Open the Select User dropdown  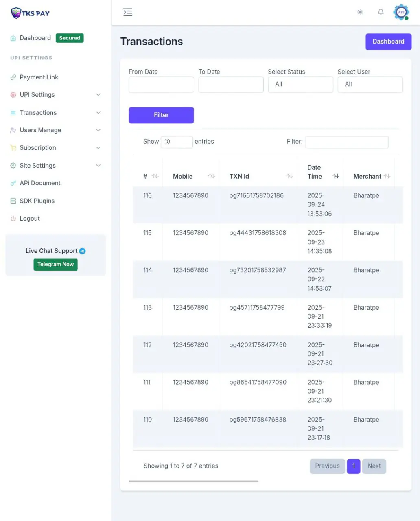point(370,85)
